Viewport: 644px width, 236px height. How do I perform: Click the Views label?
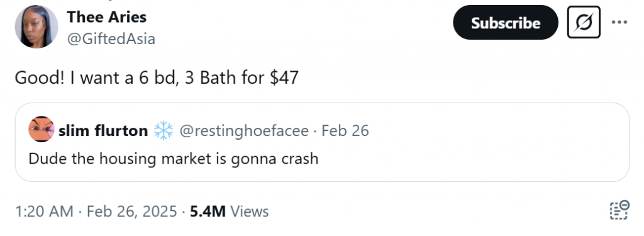(x=249, y=211)
